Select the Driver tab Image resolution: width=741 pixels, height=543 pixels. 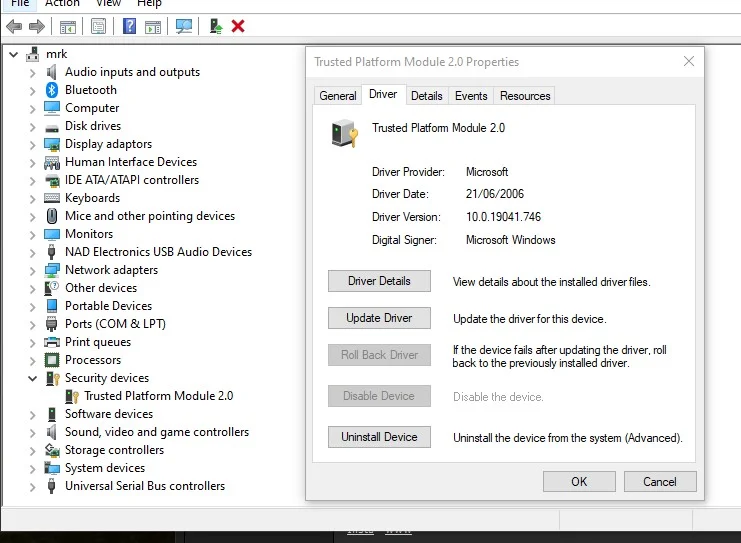(x=383, y=94)
